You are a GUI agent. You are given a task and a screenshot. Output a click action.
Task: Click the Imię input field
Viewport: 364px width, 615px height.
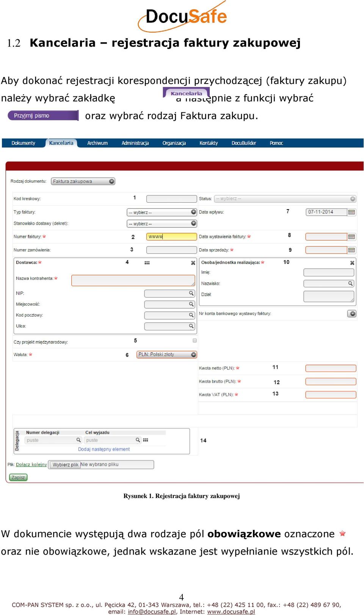tap(329, 272)
